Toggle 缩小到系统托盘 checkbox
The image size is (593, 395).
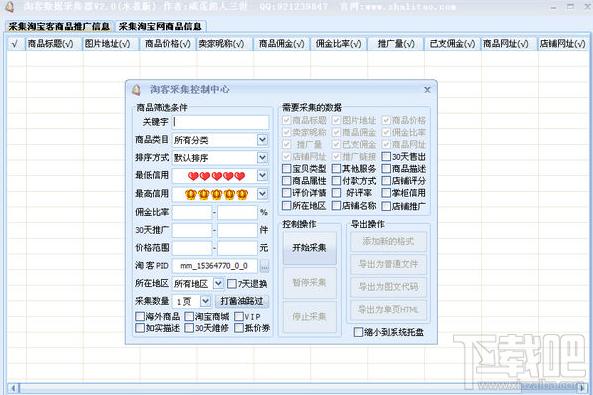tap(358, 332)
